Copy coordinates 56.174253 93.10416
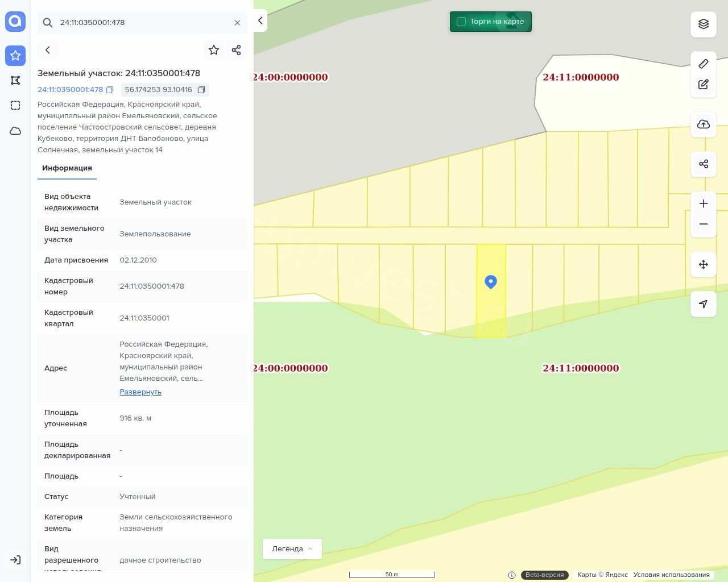 201,90
